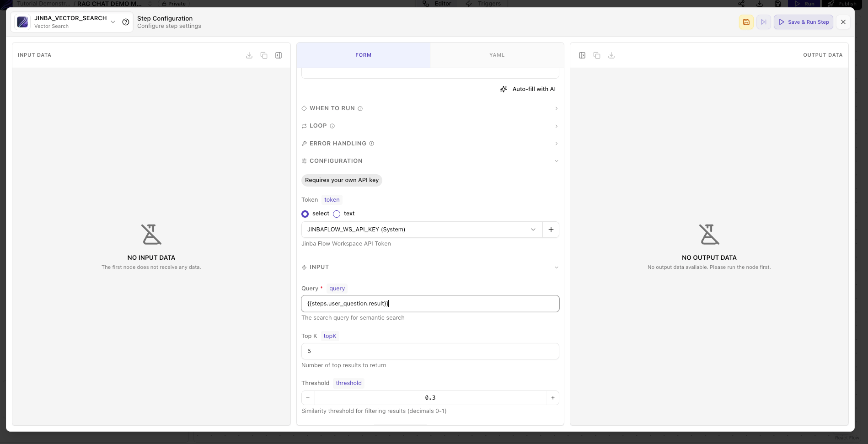Screen dimensions: 868x444
Task: Select the 'text' token radio option
Action: [337, 214]
